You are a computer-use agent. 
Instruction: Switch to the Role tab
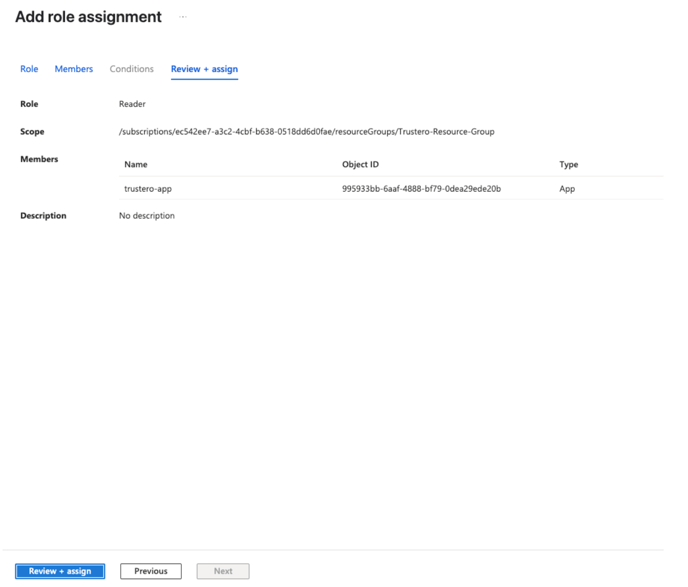pos(29,69)
